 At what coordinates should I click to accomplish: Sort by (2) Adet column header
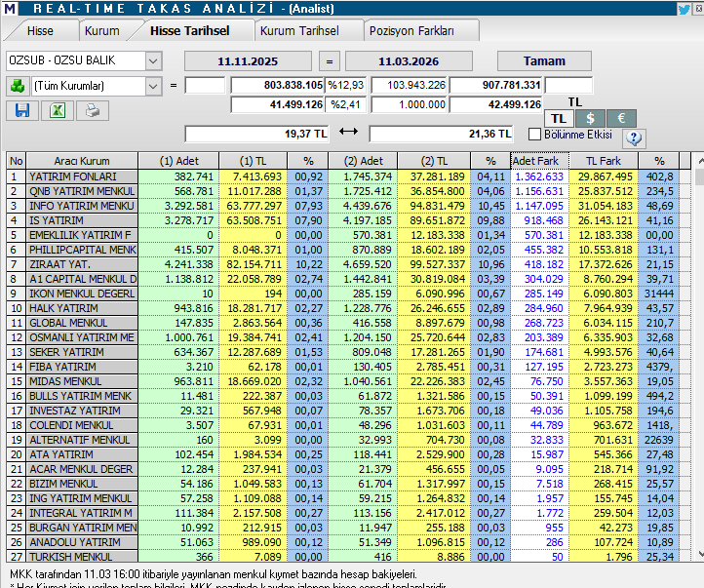coord(363,161)
